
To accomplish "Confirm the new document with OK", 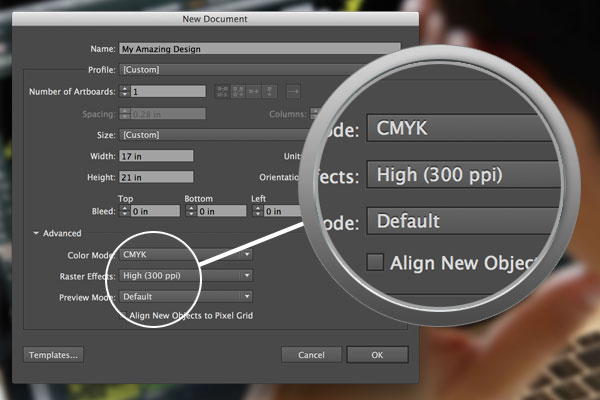I will (377, 355).
